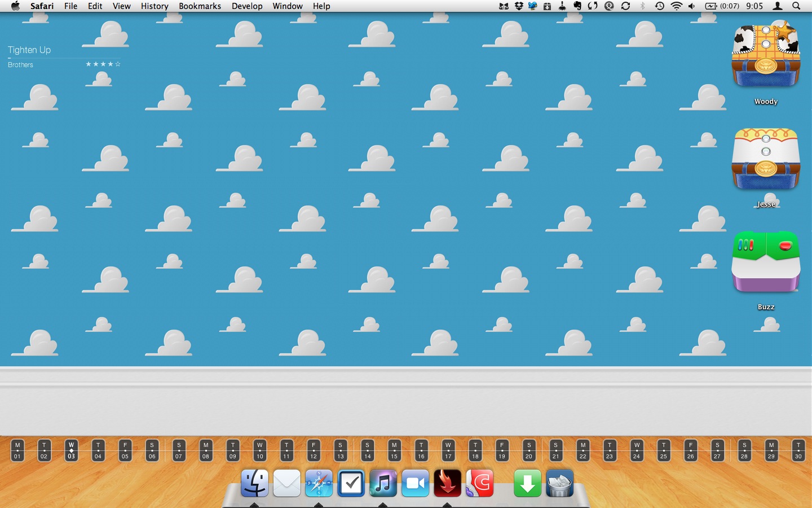Click the paired curved arrows icon beside Evernote
812x508 pixels.
[x=593, y=6]
